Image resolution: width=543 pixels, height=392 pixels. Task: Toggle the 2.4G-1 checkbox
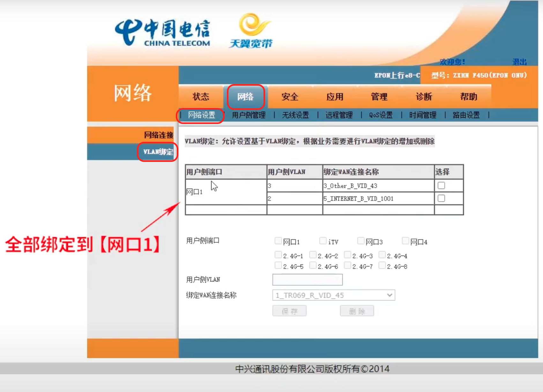click(278, 255)
